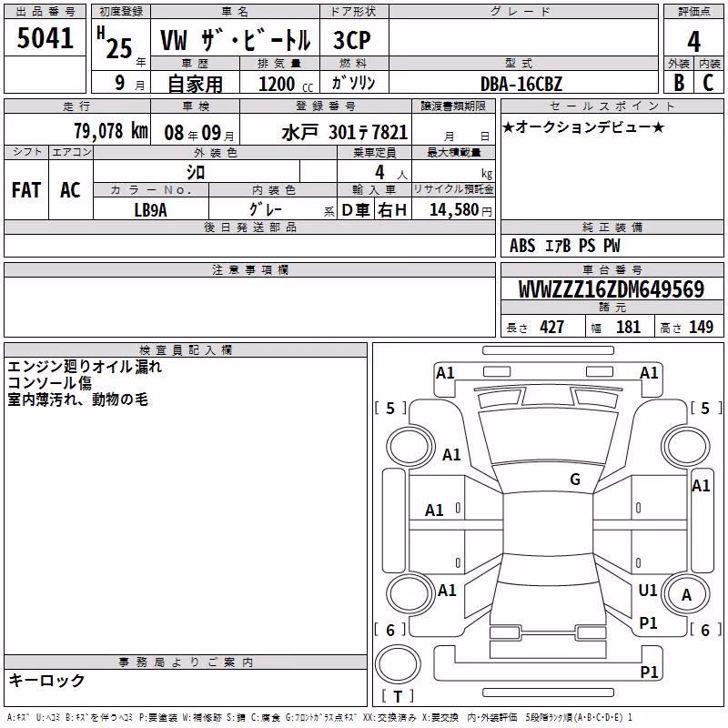The width and height of the screenshot is (728, 728).
Task: Select the exterior grade B
Action: [x=679, y=83]
